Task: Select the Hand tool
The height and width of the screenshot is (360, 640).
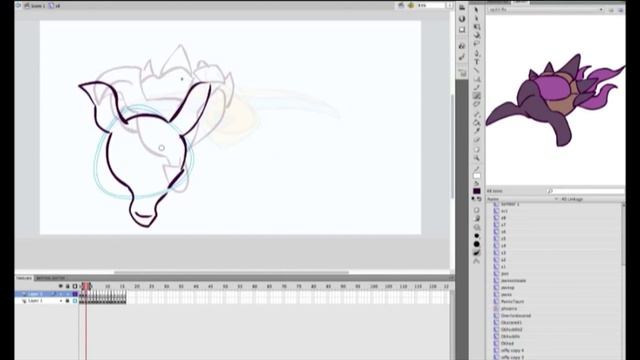Action: (x=477, y=149)
